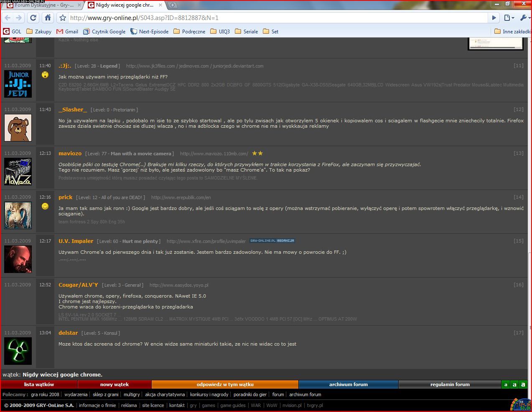This screenshot has width=532, height=412.
Task: Click U.V. Impaler's avatar thumbnail
Action: click(x=18, y=259)
